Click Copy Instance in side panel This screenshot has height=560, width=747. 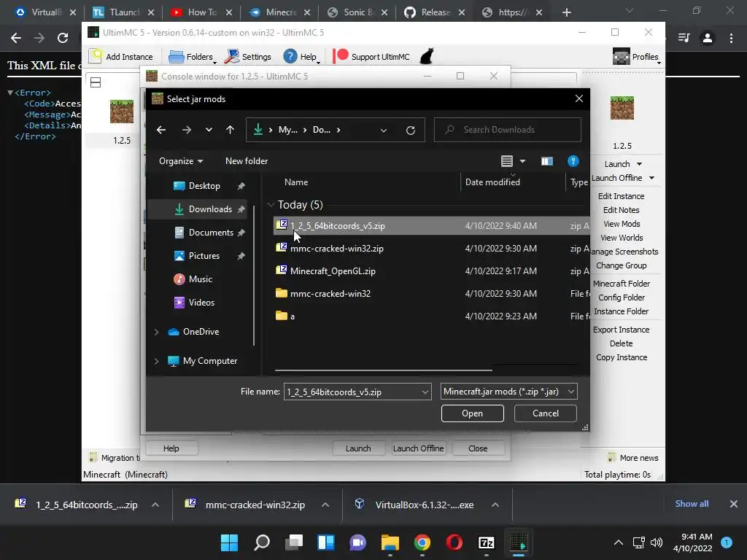click(622, 357)
